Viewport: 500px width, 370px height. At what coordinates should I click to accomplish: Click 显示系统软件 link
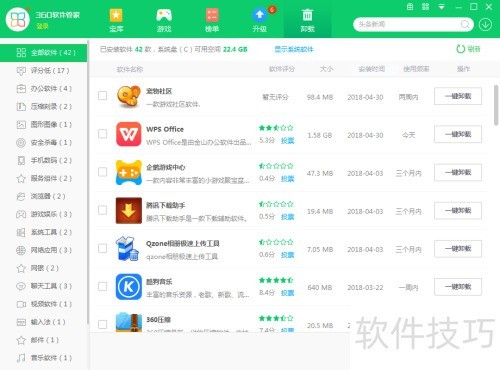pyautogui.click(x=294, y=49)
